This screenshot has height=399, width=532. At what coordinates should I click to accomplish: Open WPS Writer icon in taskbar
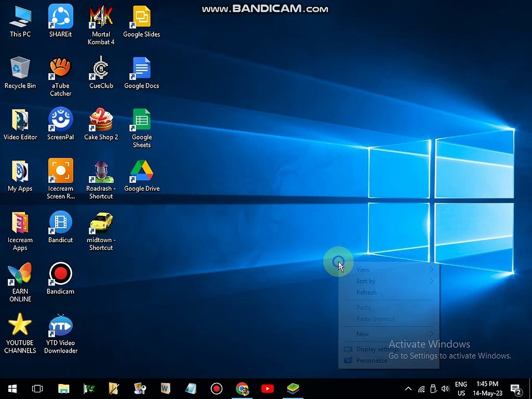click(x=165, y=388)
